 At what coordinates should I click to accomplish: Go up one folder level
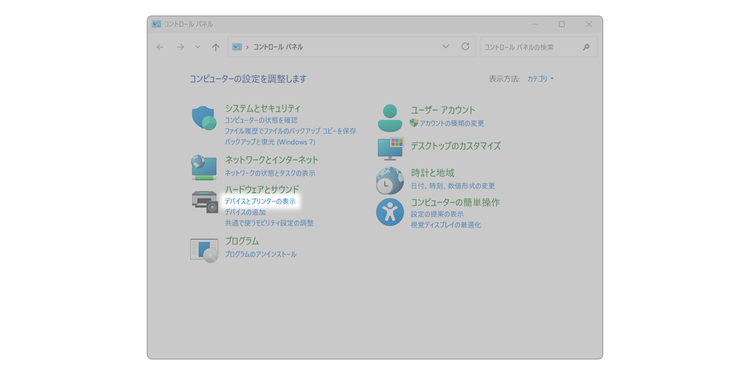click(x=216, y=47)
